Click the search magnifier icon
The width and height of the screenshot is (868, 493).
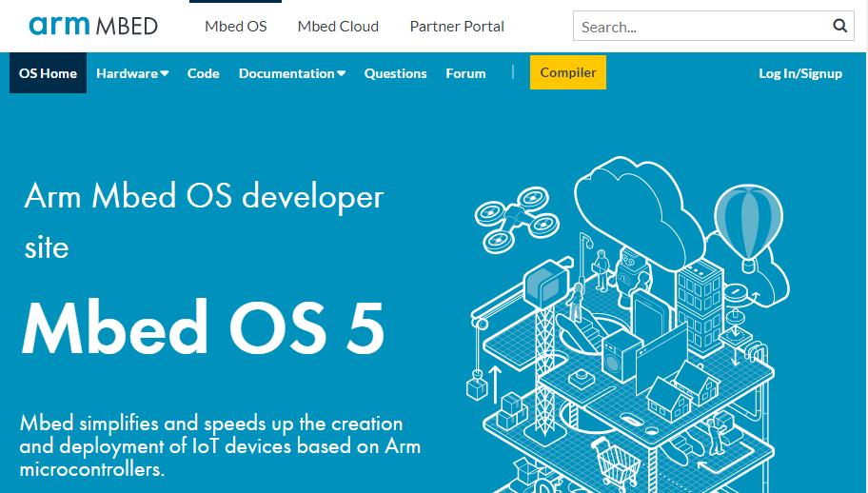coord(839,26)
